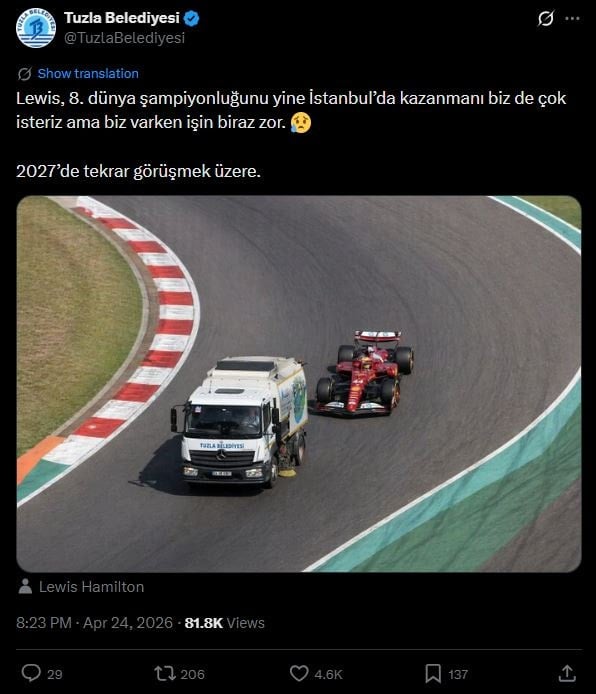Open the 4.6K likes count
This screenshot has width=596, height=694.
pyautogui.click(x=328, y=674)
